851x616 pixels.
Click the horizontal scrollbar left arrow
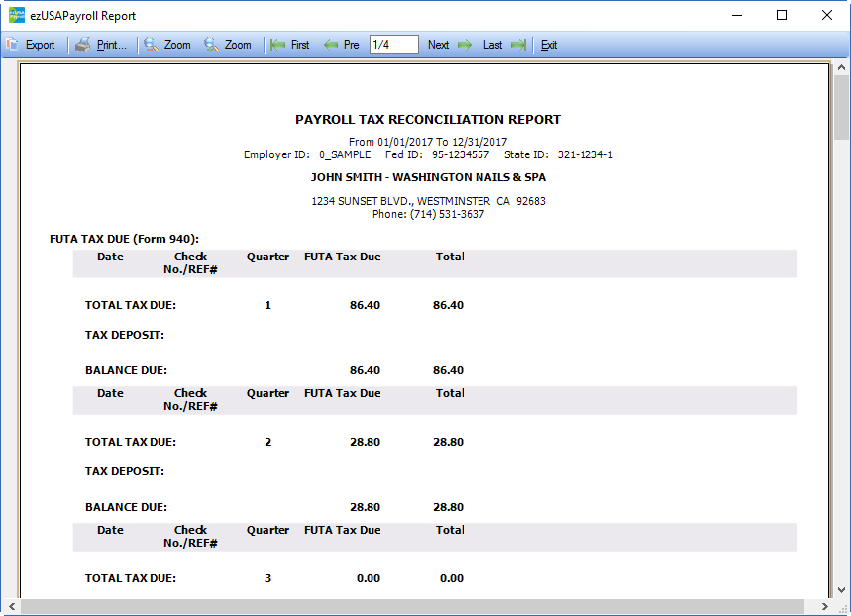[10, 606]
